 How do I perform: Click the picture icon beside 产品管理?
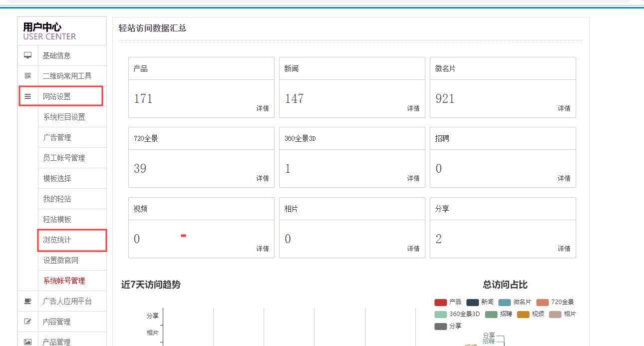(x=28, y=342)
